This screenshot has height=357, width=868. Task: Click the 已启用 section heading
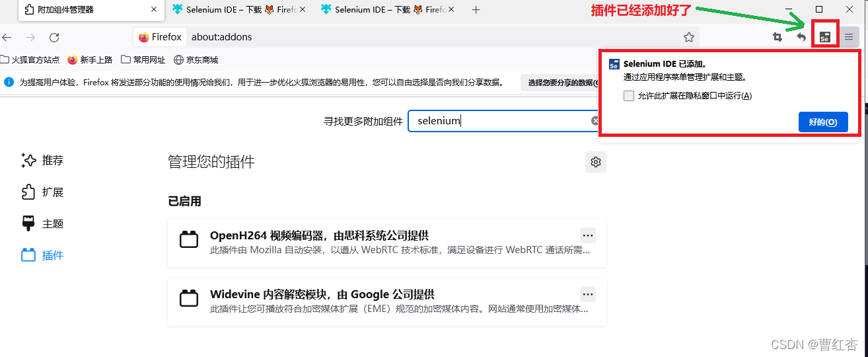[184, 201]
